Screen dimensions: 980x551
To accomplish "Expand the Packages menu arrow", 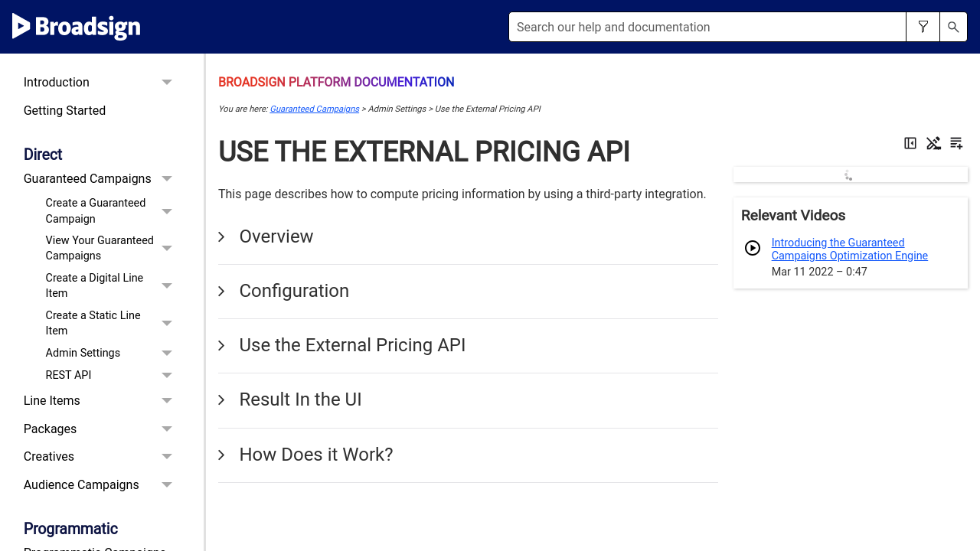I will [167, 429].
